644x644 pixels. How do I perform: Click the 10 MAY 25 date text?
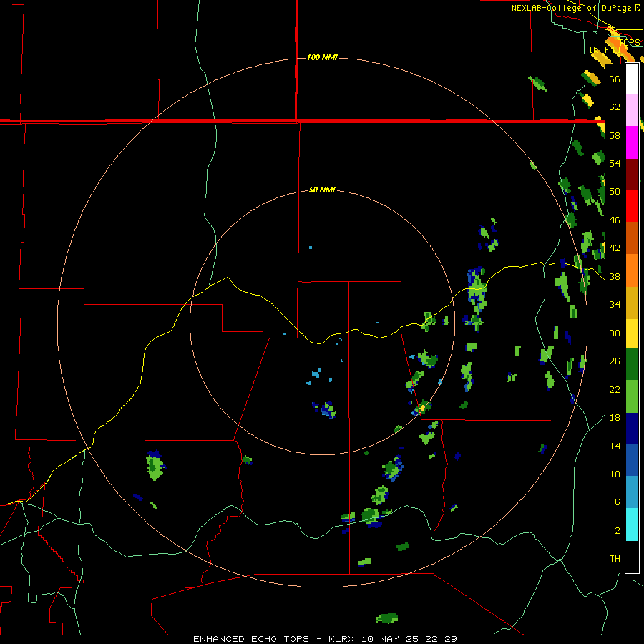coord(391,639)
